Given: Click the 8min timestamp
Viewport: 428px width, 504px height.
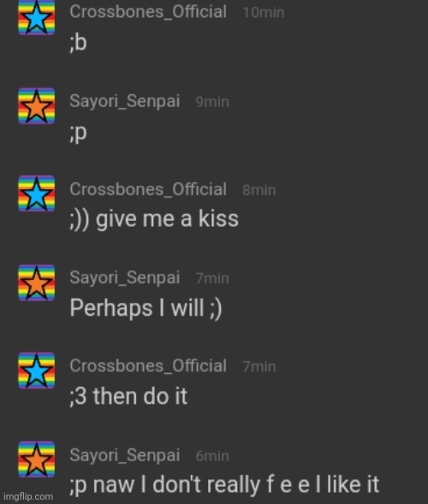Looking at the screenshot, I should 259,190.
